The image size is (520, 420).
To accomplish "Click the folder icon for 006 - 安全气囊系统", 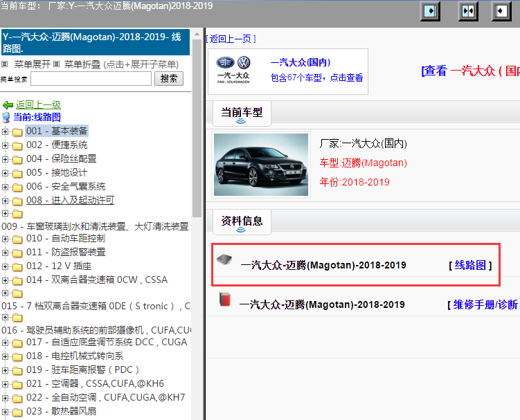I will pyautogui.click(x=17, y=188).
